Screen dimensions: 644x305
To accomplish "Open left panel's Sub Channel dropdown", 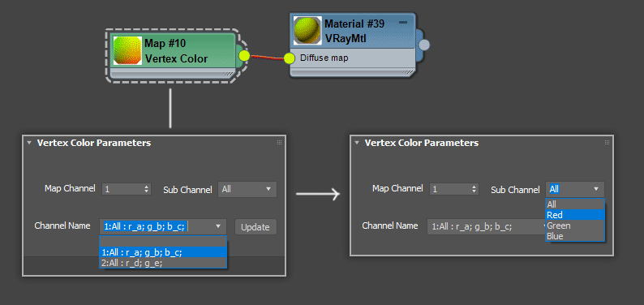I will (x=247, y=189).
